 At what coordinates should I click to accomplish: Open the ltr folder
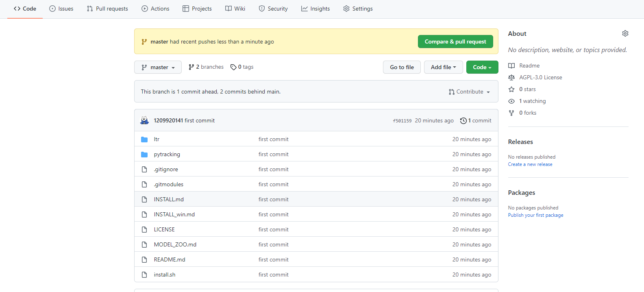click(x=157, y=139)
